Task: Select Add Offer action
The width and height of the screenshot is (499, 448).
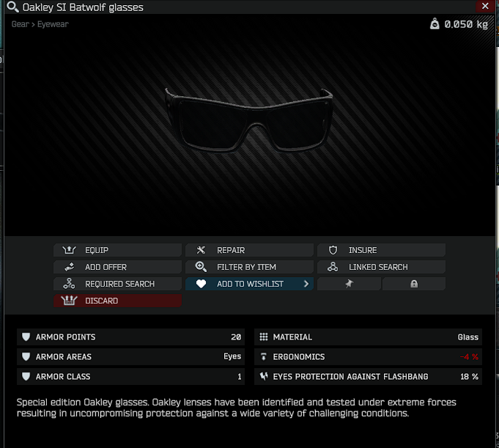Action: click(117, 267)
